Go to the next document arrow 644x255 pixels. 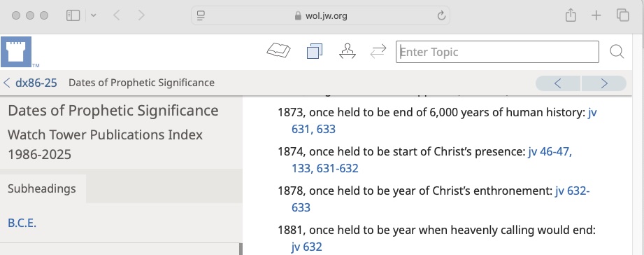tap(604, 83)
